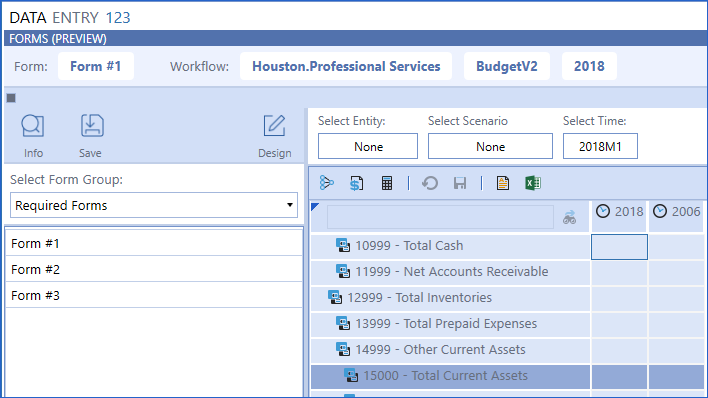This screenshot has height=398, width=708.
Task: Open the Select Form Group dropdown
Action: tap(154, 206)
